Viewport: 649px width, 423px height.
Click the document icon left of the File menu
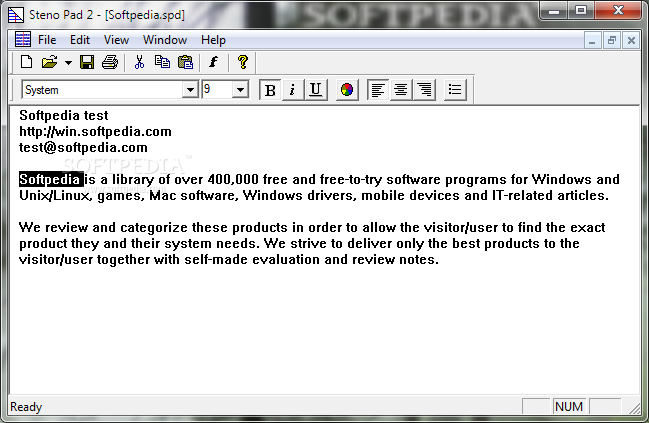pos(23,40)
